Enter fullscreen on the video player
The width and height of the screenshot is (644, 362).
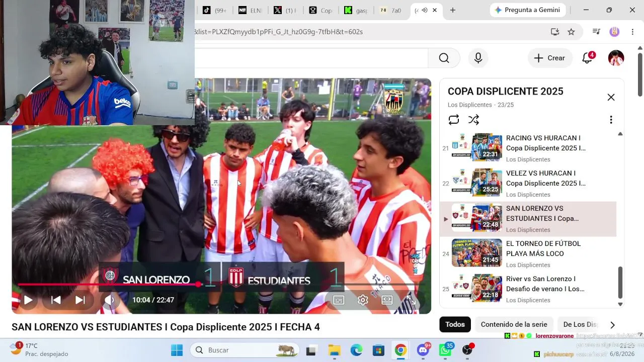point(411,300)
